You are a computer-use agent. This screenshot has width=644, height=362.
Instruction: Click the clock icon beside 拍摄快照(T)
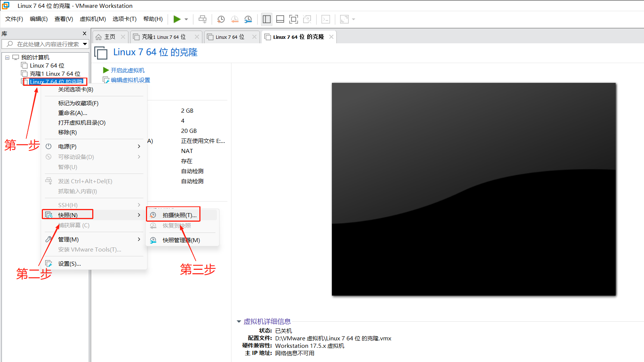tap(153, 215)
